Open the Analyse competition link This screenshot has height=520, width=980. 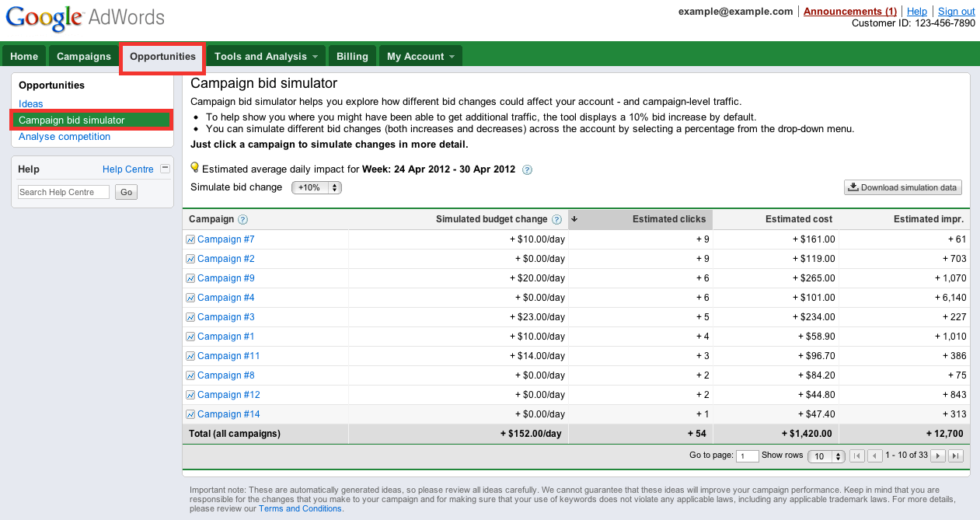coord(65,137)
